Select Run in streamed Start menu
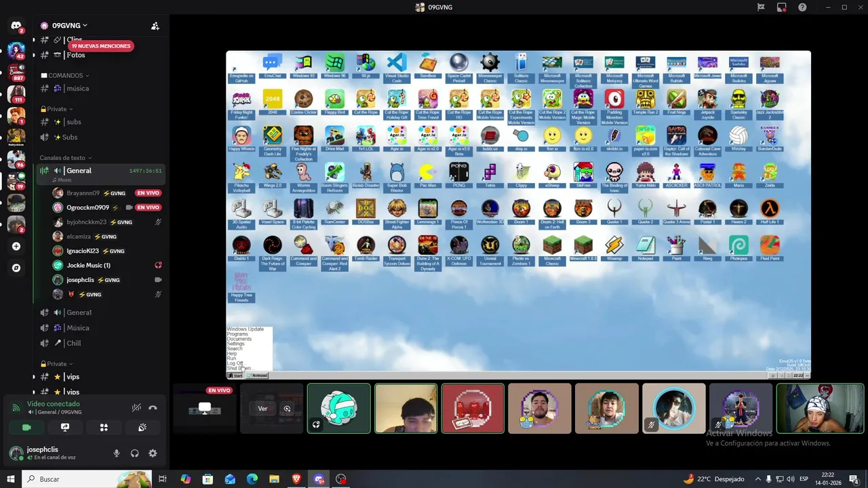The image size is (868, 488). [x=231, y=359]
